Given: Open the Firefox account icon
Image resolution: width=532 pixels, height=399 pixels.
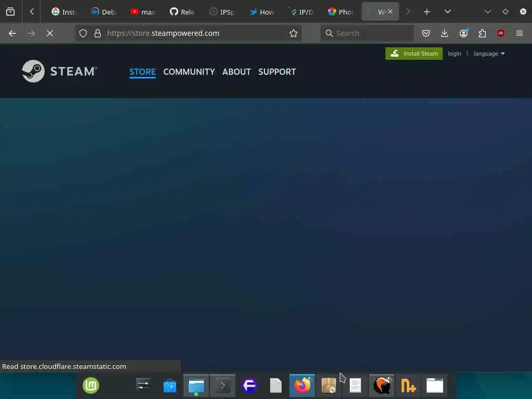Looking at the screenshot, I should 464,33.
